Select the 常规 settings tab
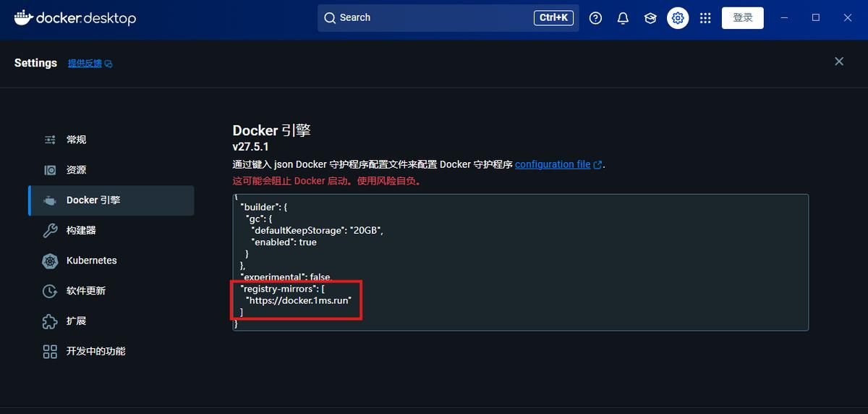 pos(111,140)
